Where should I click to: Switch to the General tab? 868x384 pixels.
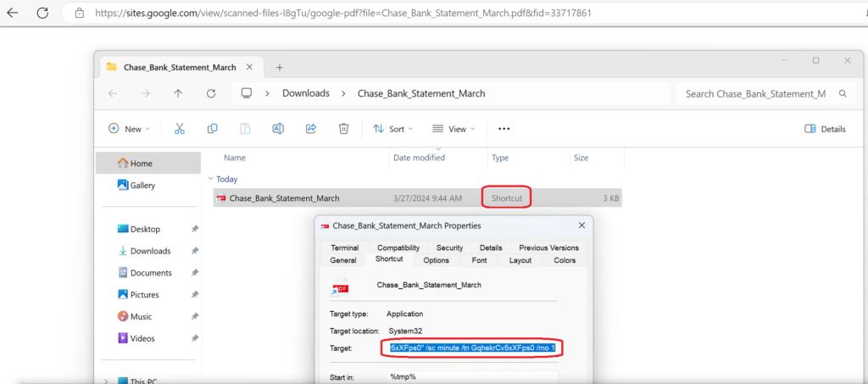pos(343,260)
